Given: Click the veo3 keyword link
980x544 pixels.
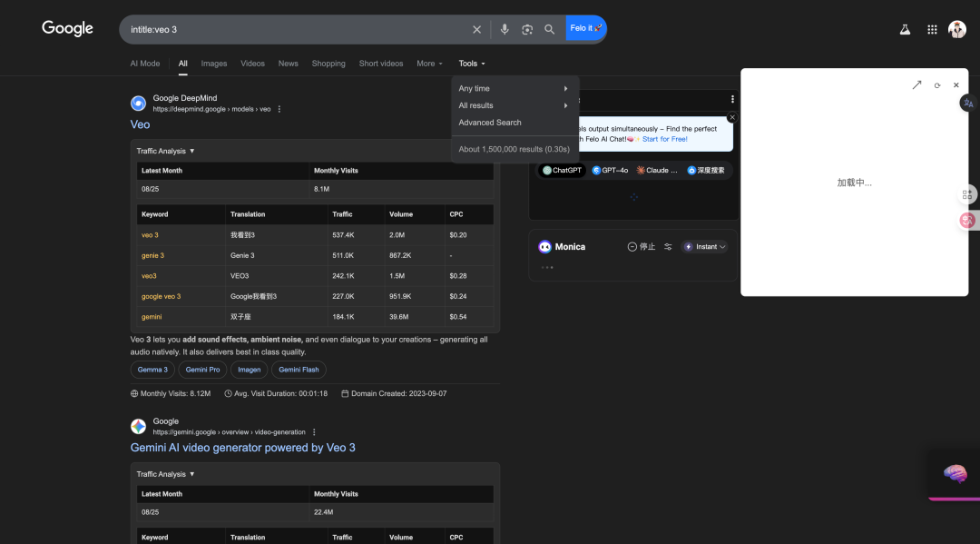Looking at the screenshot, I should (x=149, y=276).
